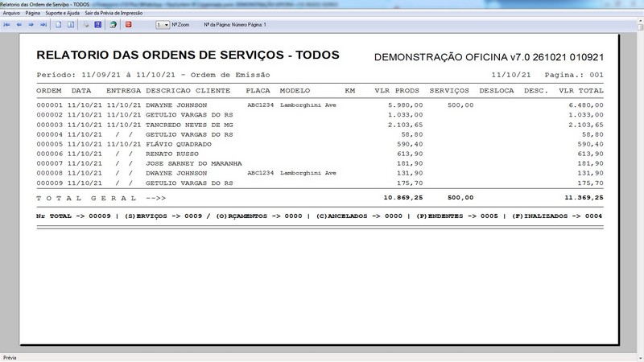Click DEMONSTRAÇÃO OFICINA v7.0 header text
Image resolution: width=644 pixels, height=362 pixels.
coord(489,57)
